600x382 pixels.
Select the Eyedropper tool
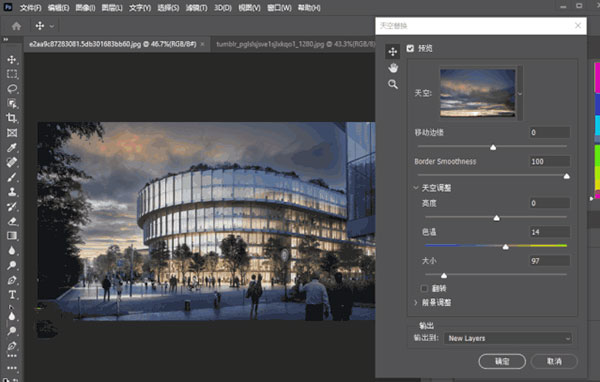click(x=12, y=148)
